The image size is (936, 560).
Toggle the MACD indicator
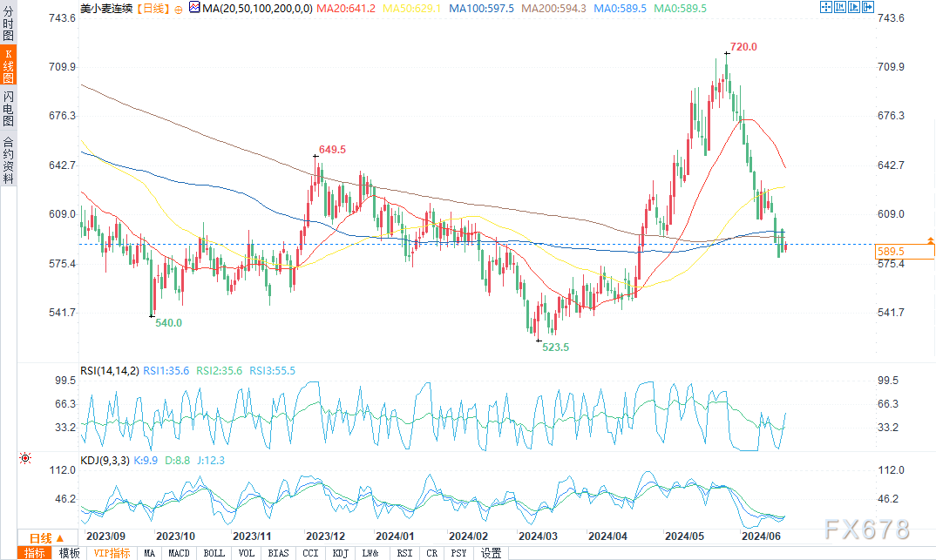click(x=180, y=553)
